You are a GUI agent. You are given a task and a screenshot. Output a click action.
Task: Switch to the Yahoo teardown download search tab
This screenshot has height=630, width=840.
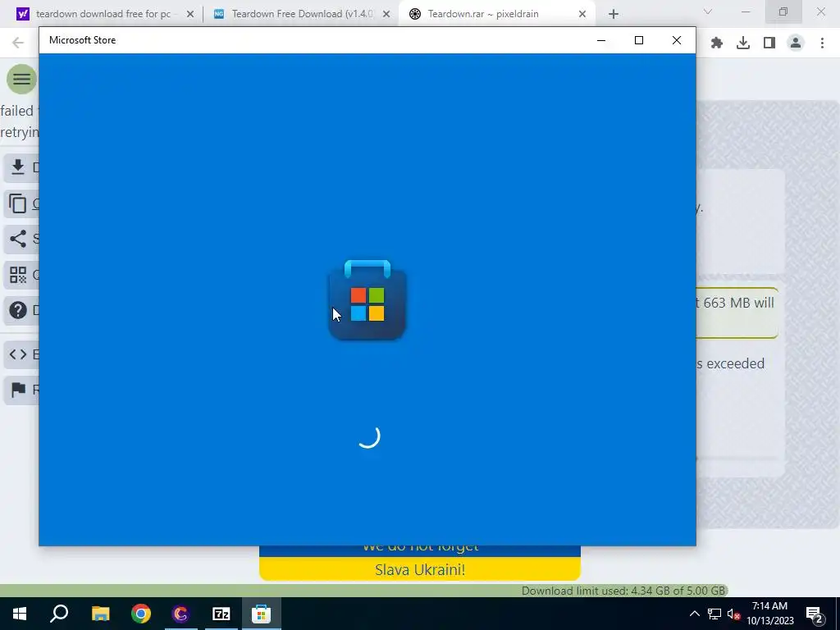pyautogui.click(x=102, y=14)
